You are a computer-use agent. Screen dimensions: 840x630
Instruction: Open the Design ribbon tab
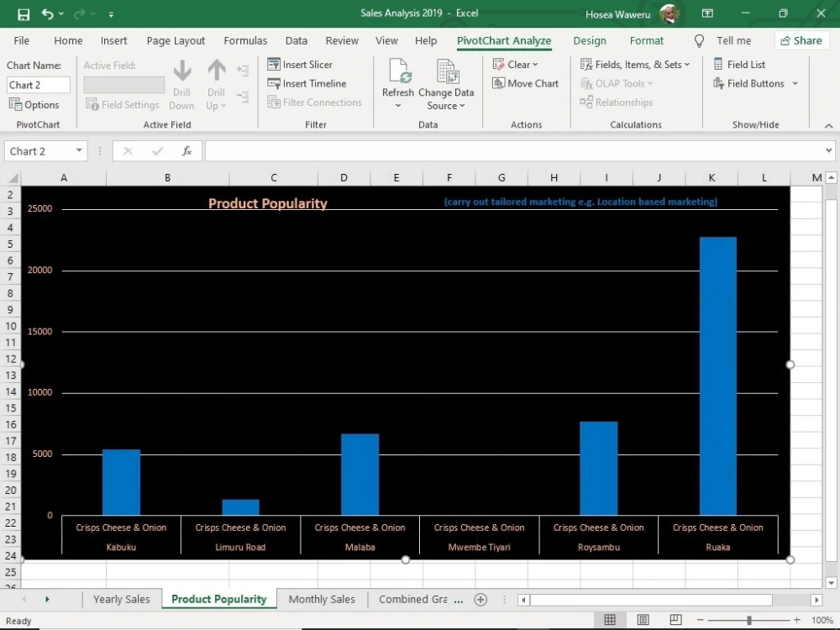pyautogui.click(x=590, y=40)
